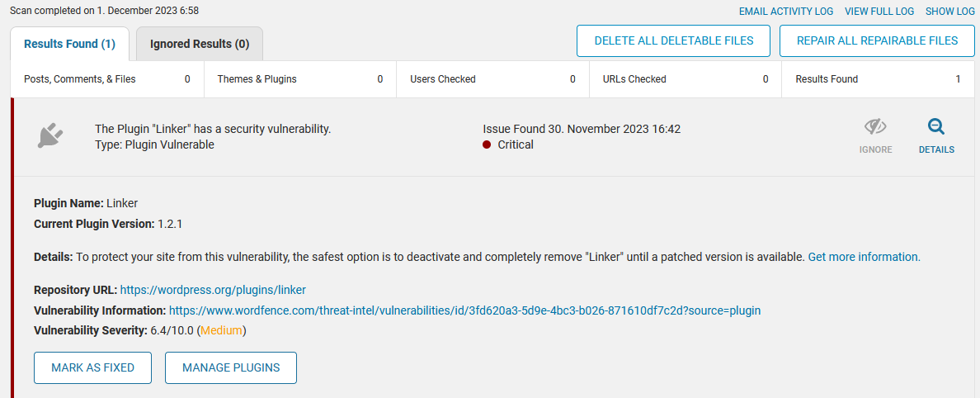The width and height of the screenshot is (980, 398).
Task: Select the Posts, Comments, & Files cell
Action: tap(107, 79)
